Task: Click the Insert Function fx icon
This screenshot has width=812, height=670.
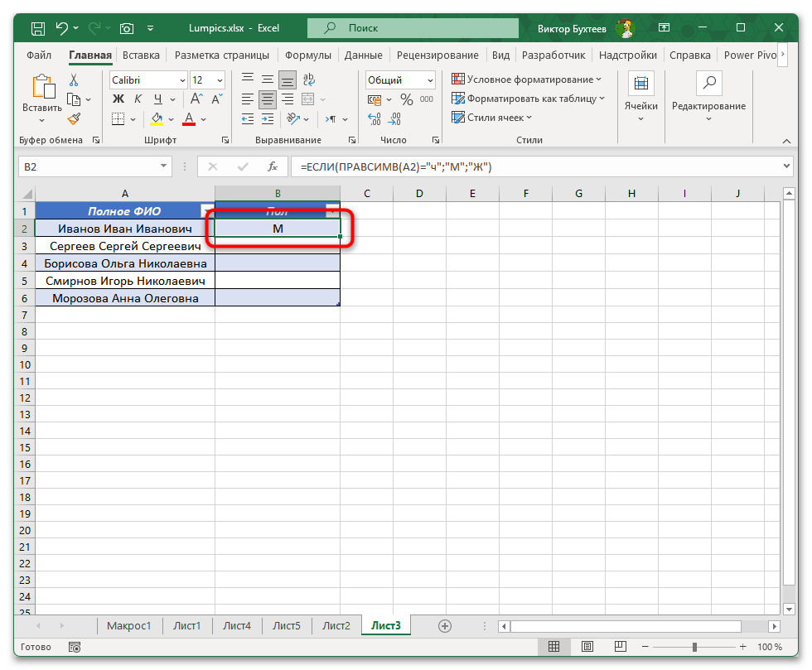Action: coord(271,166)
